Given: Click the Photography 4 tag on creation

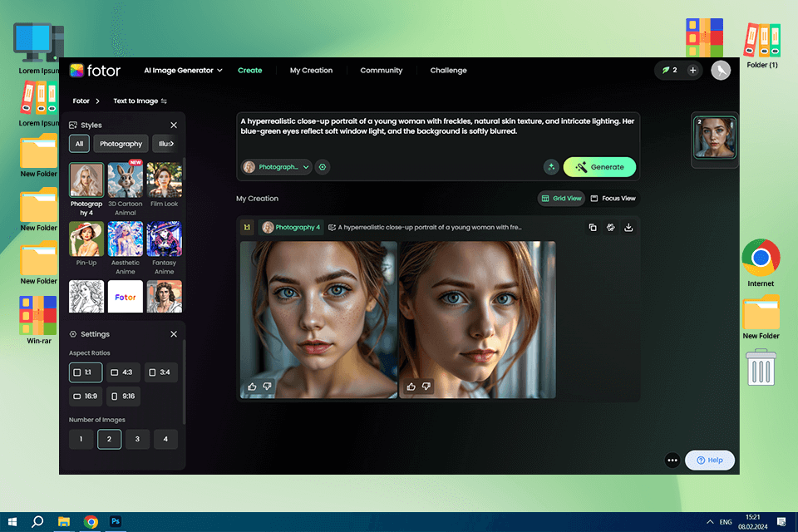Looking at the screenshot, I should (x=291, y=228).
